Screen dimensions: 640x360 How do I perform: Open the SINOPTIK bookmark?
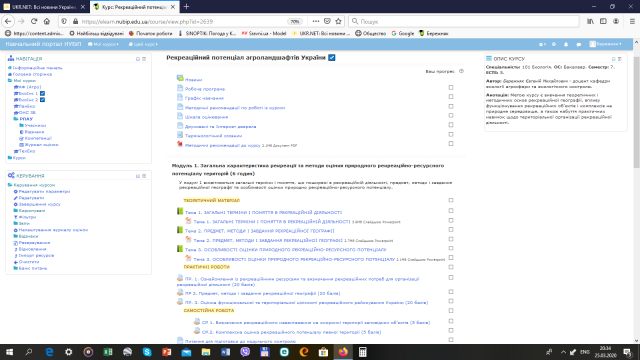(x=207, y=33)
